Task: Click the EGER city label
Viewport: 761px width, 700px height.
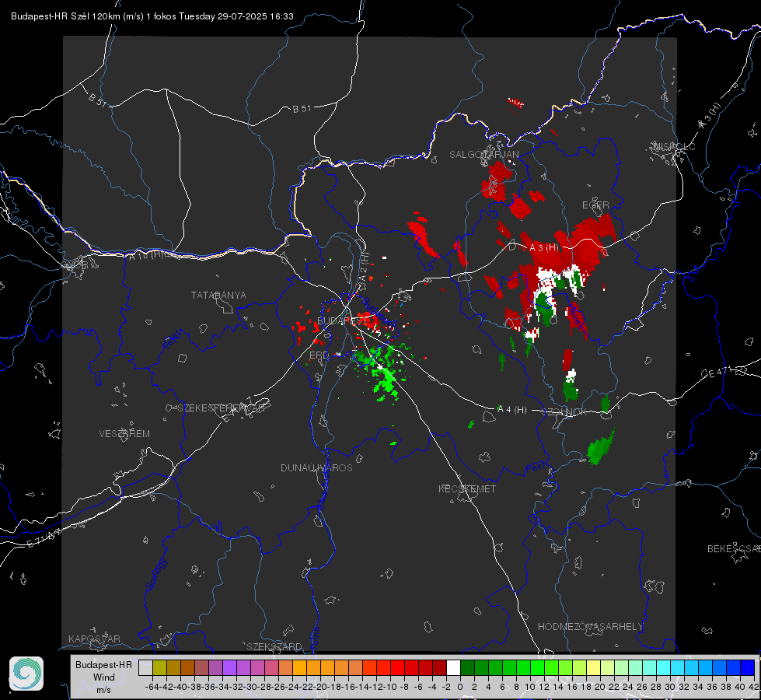Action: coord(595,205)
